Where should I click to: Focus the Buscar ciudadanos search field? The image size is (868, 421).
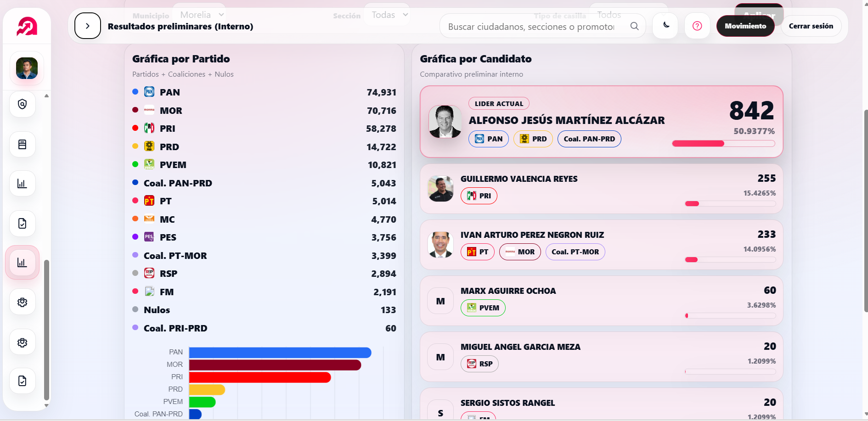[531, 27]
